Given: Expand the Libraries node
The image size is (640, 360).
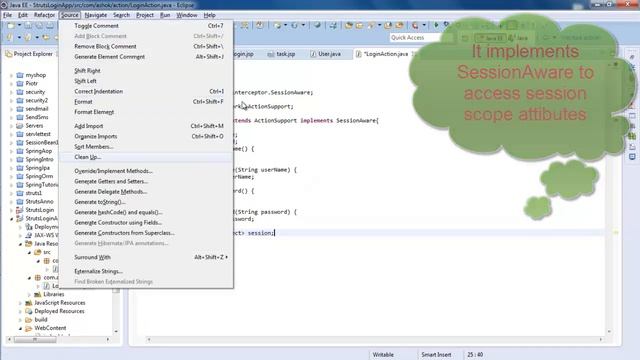Looking at the screenshot, I should click(x=29, y=294).
